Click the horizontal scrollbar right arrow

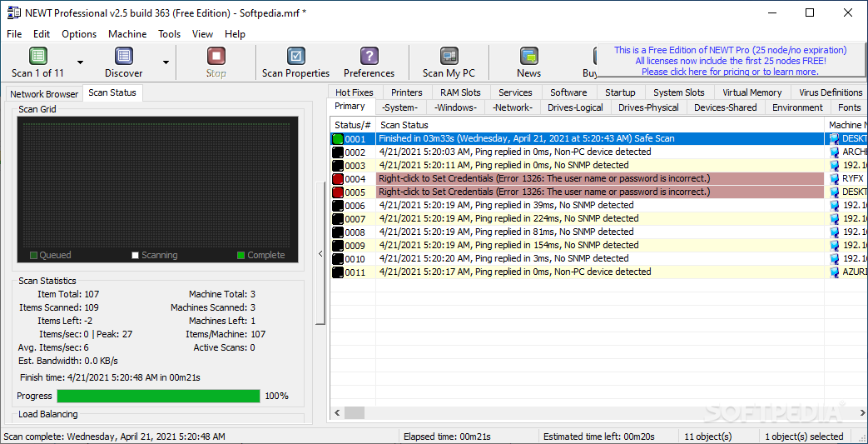861,412
